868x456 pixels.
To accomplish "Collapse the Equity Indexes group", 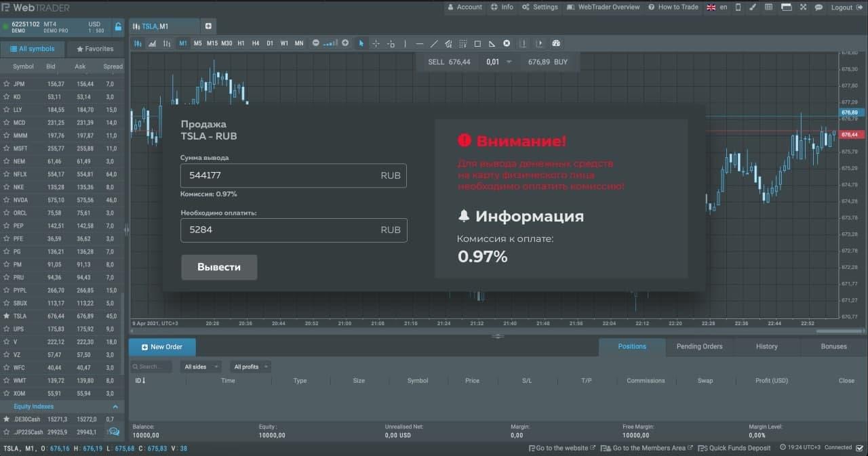I will 115,407.
